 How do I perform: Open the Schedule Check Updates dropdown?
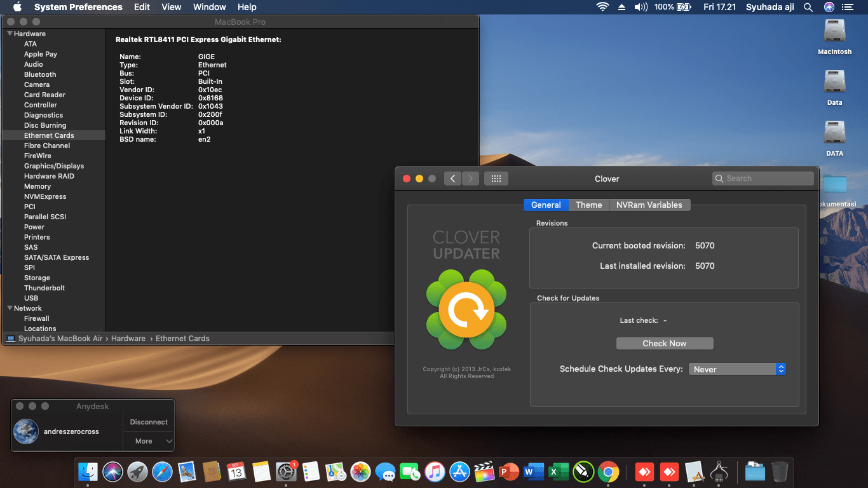point(737,369)
